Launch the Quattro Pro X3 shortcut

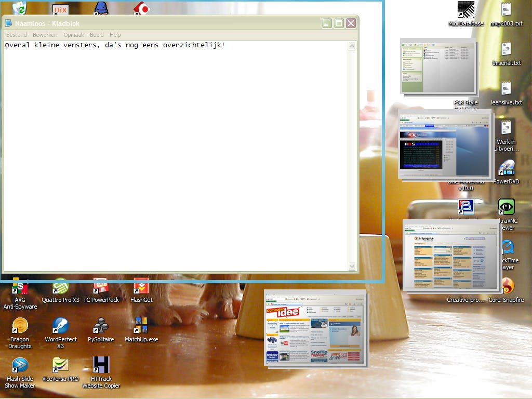pyautogui.click(x=60, y=290)
